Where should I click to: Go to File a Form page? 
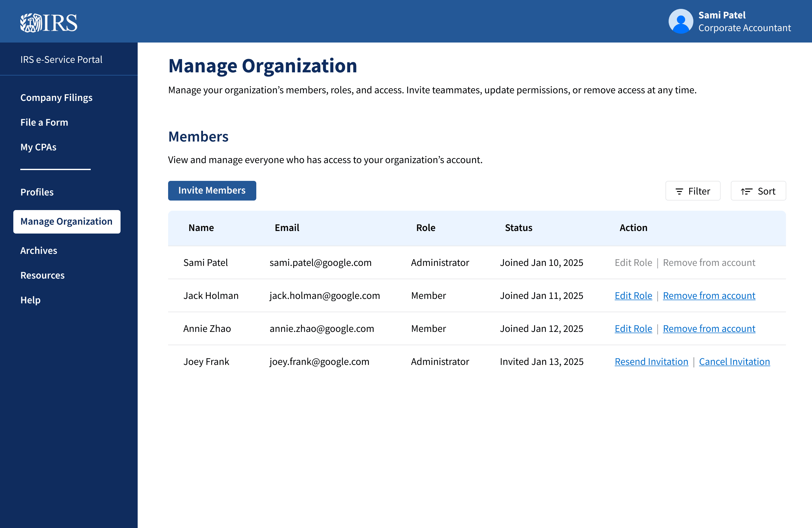click(44, 122)
